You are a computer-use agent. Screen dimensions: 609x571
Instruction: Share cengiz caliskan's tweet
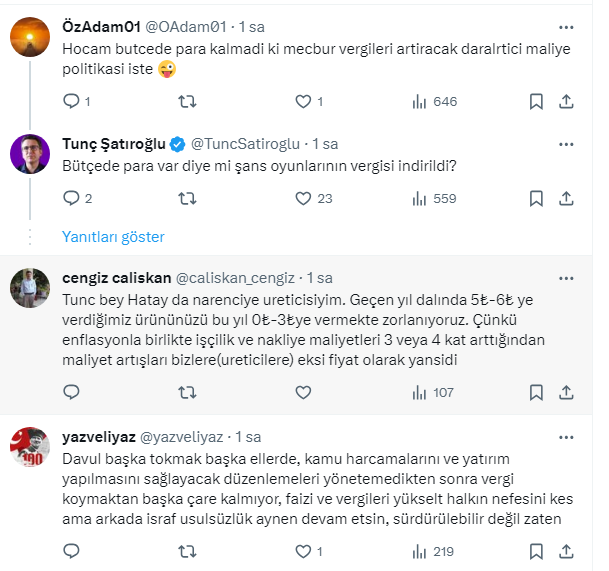pyautogui.click(x=566, y=393)
